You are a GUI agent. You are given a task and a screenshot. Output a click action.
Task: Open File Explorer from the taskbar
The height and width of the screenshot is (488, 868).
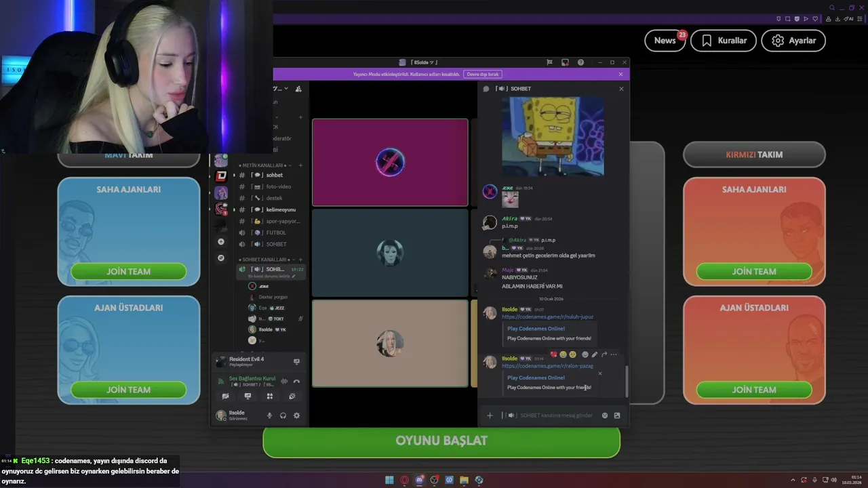[464, 480]
